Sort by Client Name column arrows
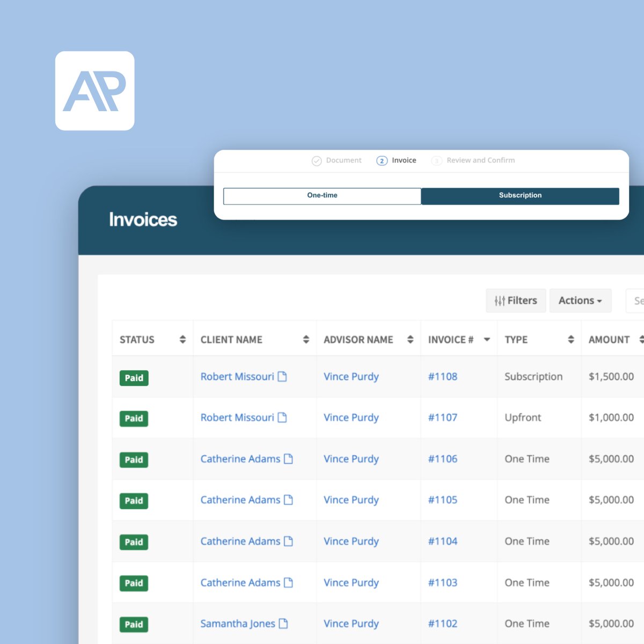Viewport: 644px width, 644px height. pyautogui.click(x=306, y=339)
